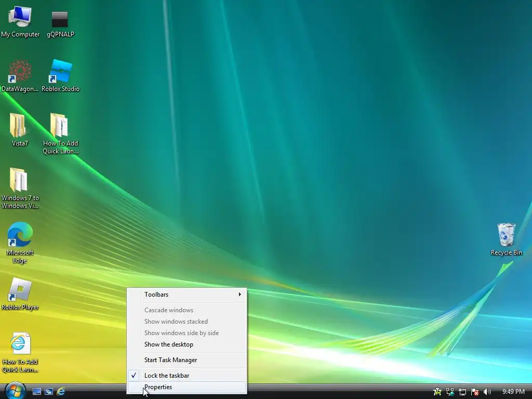Select the Windows 7 to Windows Vista folder
The height and width of the screenshot is (399, 532).
coord(20,188)
